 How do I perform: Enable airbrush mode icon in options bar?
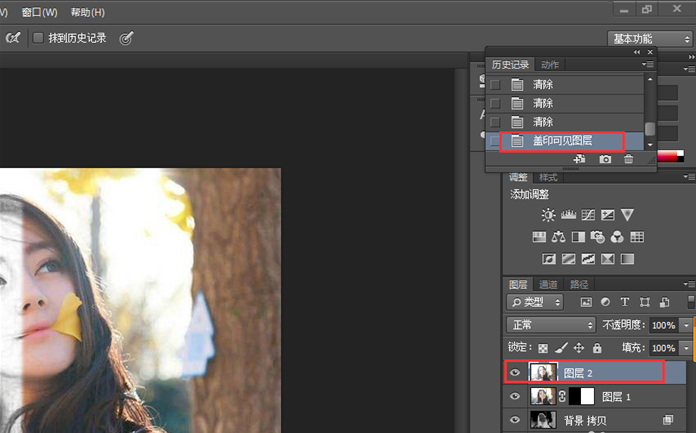(x=12, y=38)
